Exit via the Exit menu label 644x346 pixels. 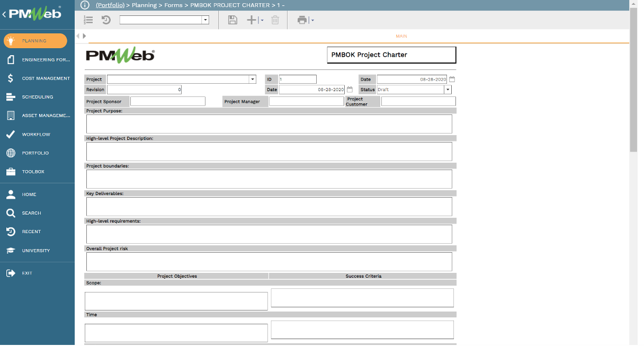pos(27,273)
